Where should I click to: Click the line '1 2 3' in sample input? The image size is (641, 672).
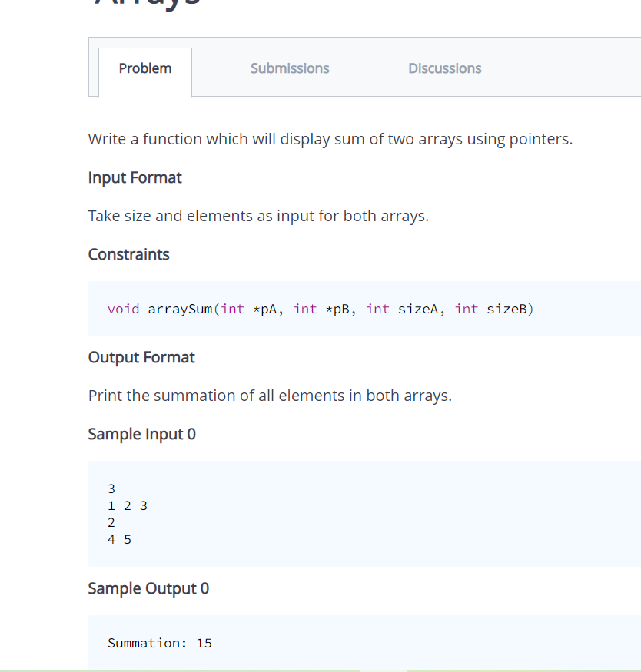[x=127, y=505]
